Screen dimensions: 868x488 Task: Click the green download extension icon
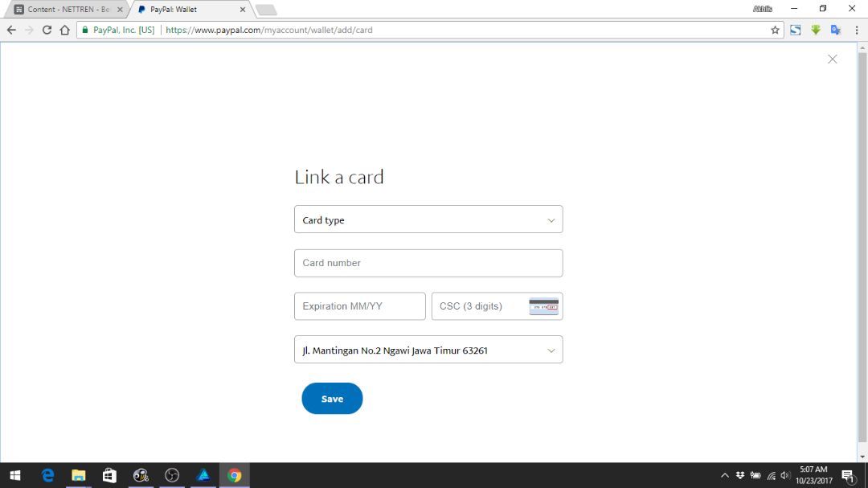(816, 30)
